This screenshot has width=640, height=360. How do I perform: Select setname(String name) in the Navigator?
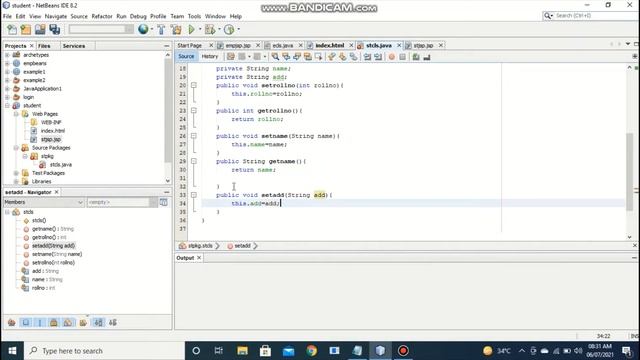(57, 254)
